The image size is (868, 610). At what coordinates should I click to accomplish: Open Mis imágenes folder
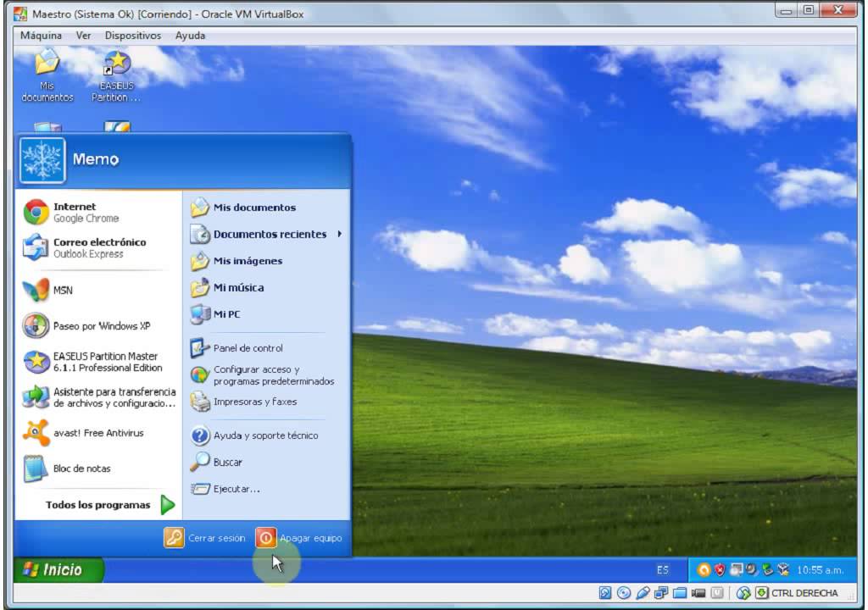(267, 261)
